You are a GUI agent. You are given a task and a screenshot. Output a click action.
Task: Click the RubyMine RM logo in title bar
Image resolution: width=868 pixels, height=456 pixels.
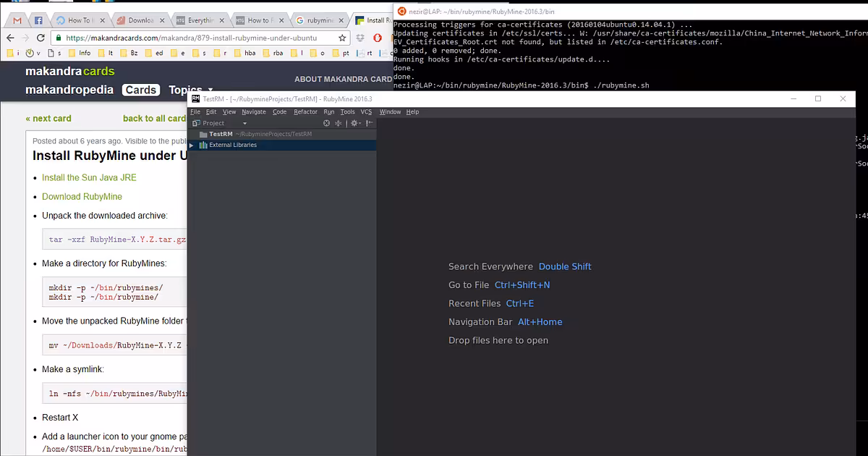pos(195,98)
